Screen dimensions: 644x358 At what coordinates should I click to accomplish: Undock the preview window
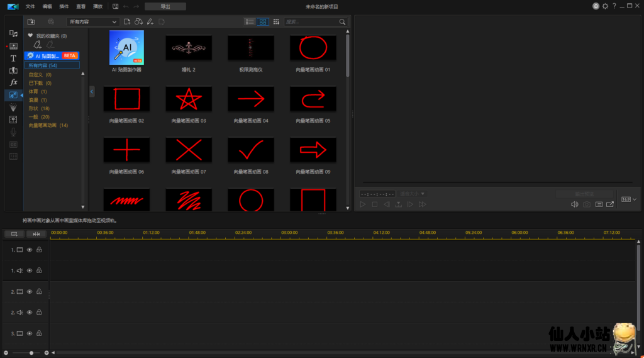(610, 204)
